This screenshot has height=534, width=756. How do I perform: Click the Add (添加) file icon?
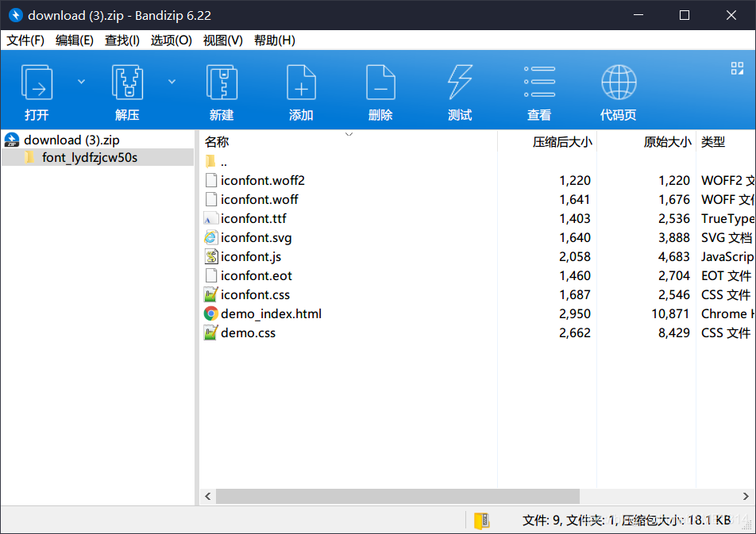(301, 83)
